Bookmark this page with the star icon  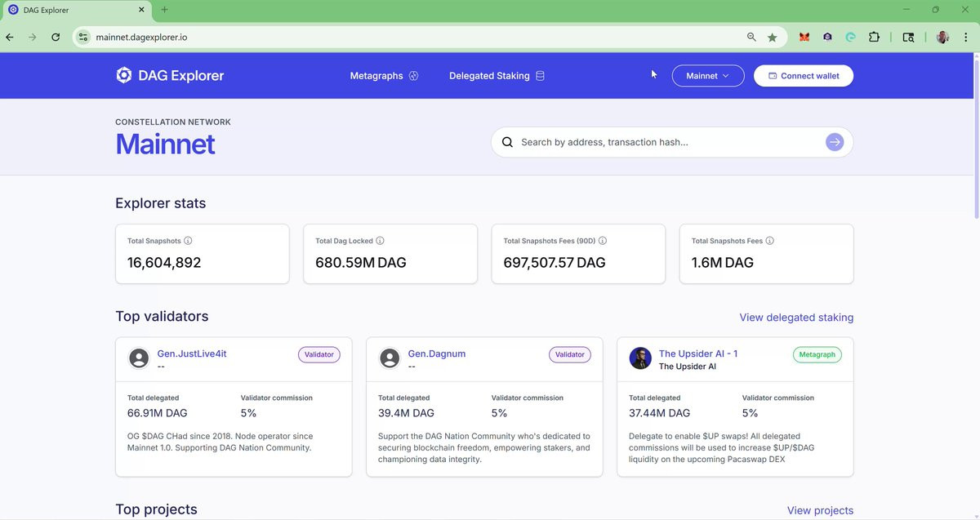tap(773, 38)
